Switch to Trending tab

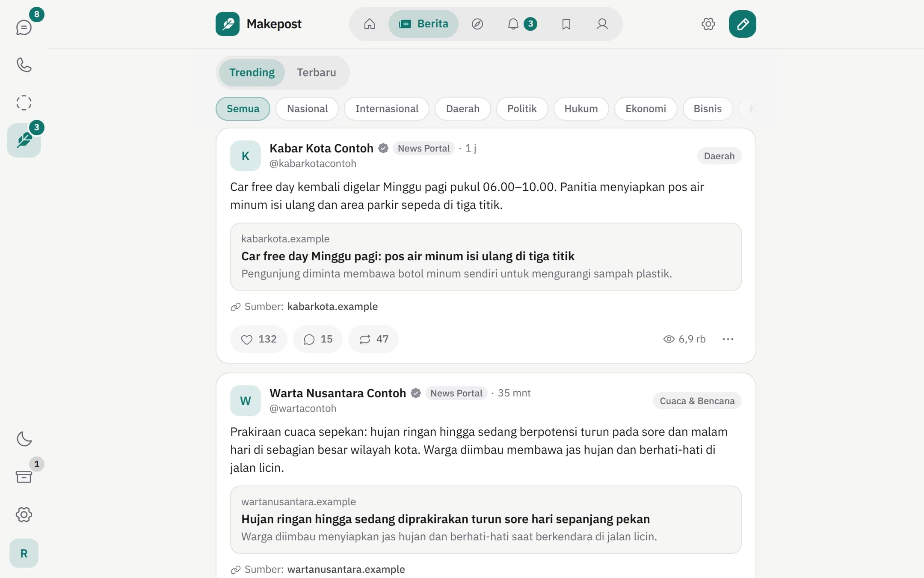pyautogui.click(x=252, y=72)
